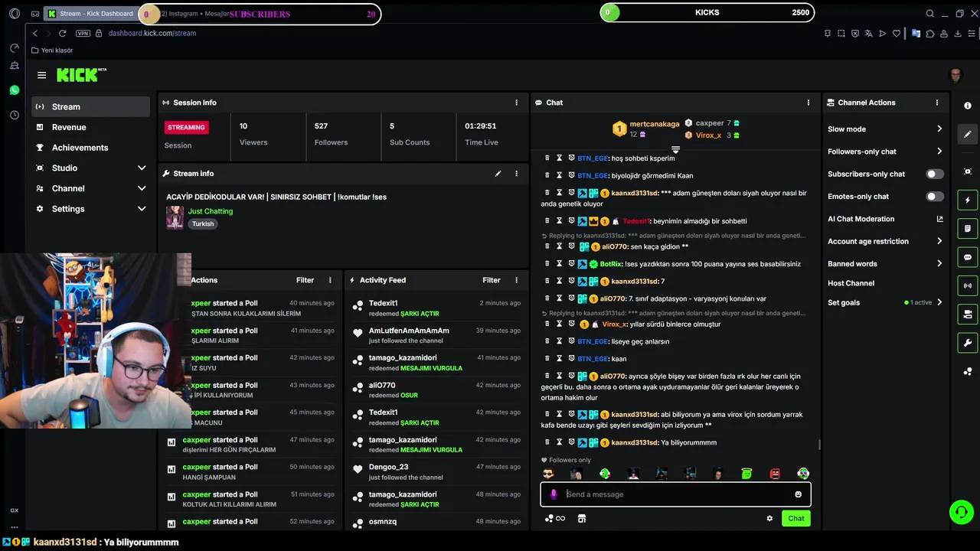Viewport: 980px width, 551px height.
Task: Click the green headset support button
Action: point(961,512)
